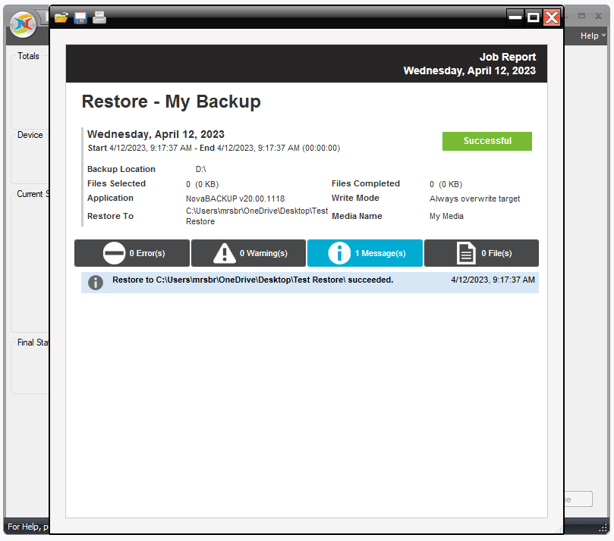Show the 0 Warning(s) tab
This screenshot has height=541, width=614.
coord(248,253)
